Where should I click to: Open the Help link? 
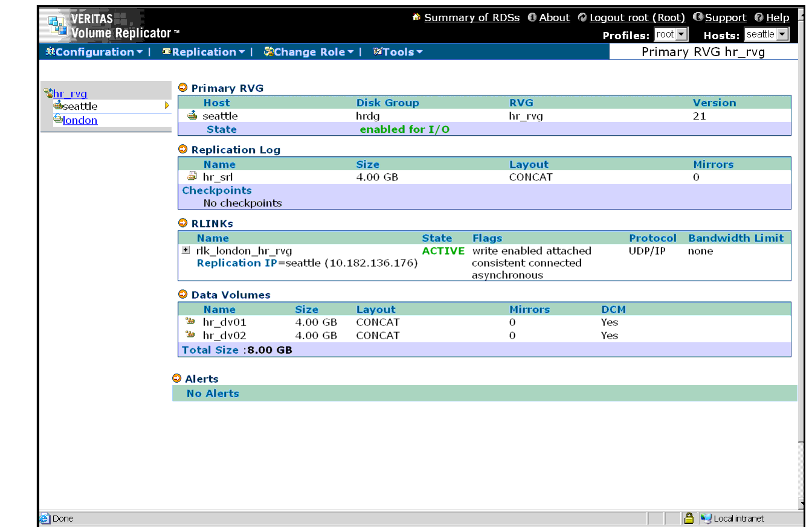(x=778, y=18)
